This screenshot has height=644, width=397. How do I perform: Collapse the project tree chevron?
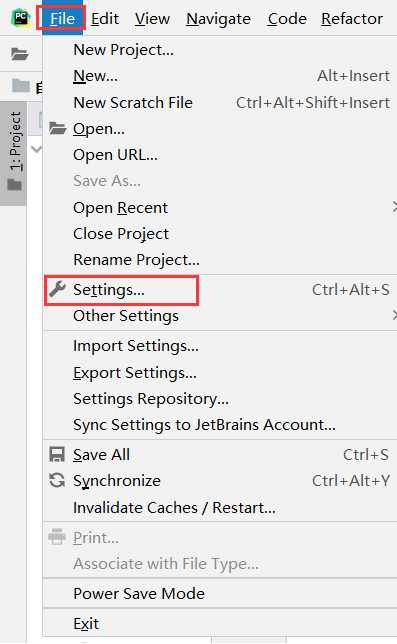click(x=36, y=149)
